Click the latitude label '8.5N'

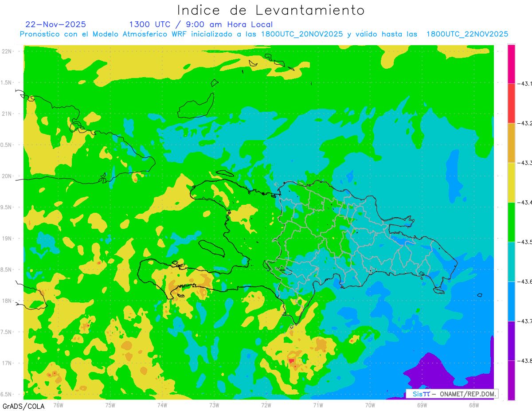[7, 270]
